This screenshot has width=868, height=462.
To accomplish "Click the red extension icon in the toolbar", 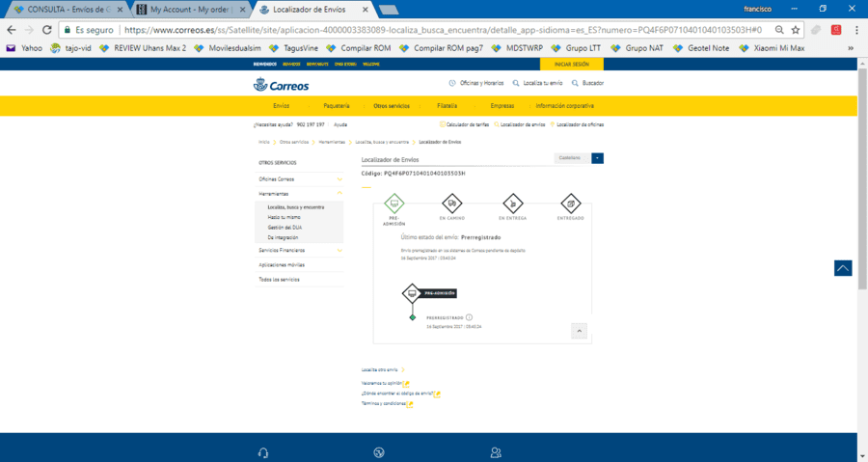I will 836,30.
